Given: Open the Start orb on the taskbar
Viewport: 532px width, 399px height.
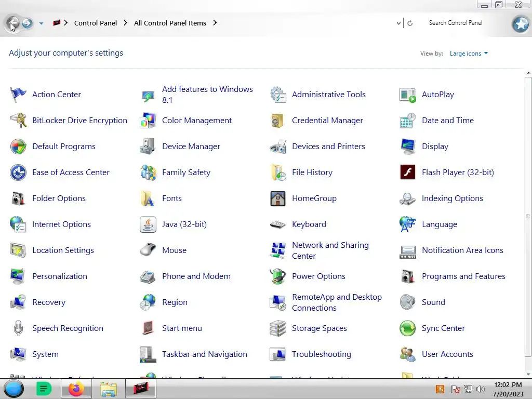Looking at the screenshot, I should coord(14,389).
